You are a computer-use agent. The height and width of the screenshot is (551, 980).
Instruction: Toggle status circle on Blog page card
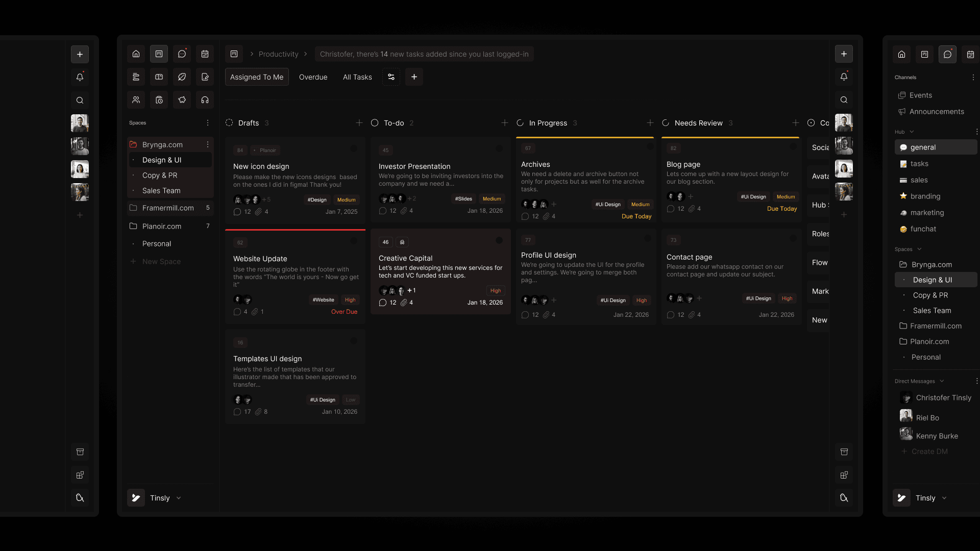point(793,146)
